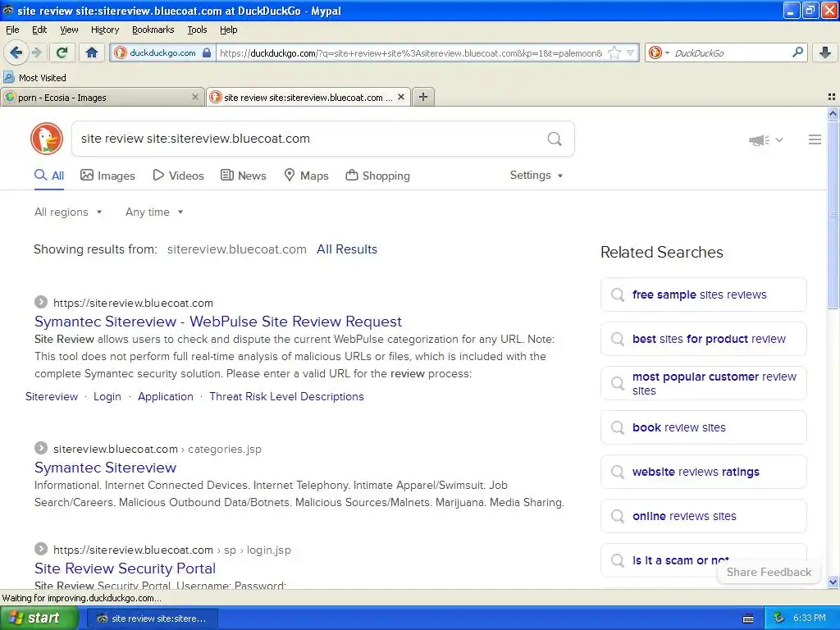Click favicon arrow beside login.jsp result
The width and height of the screenshot is (840, 630).
click(41, 549)
